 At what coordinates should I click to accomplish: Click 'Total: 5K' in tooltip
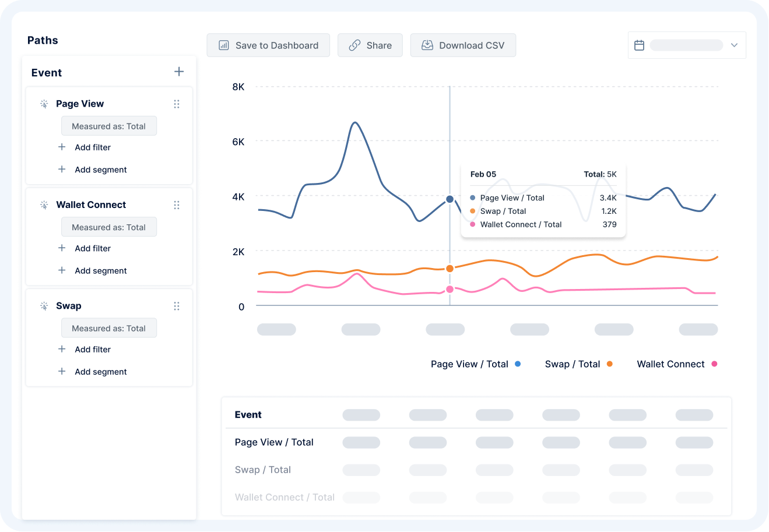click(x=600, y=174)
